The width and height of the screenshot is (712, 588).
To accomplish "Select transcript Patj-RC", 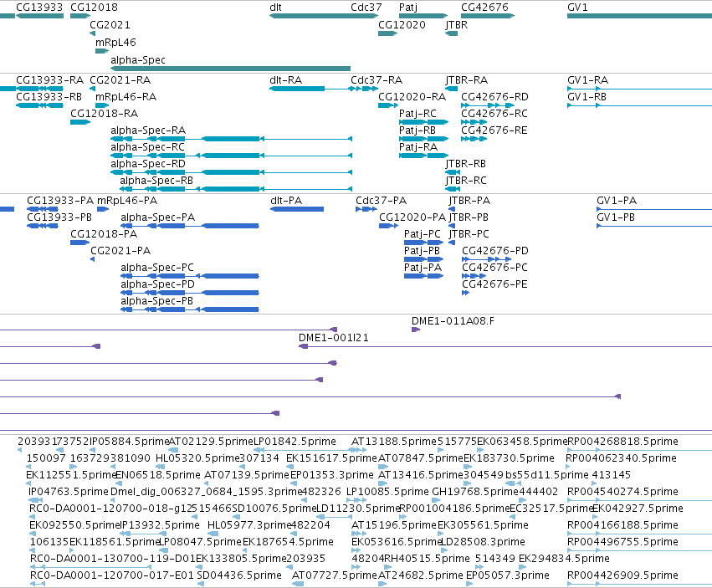I will coord(423,122).
